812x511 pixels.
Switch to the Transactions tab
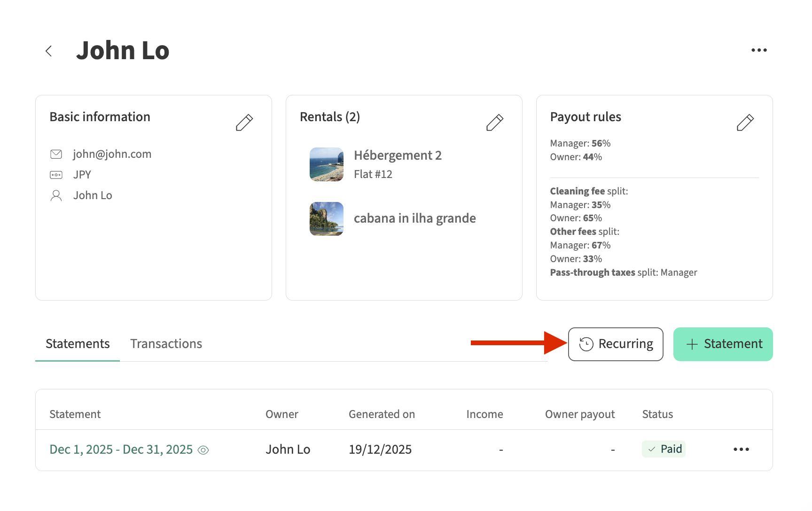(166, 344)
